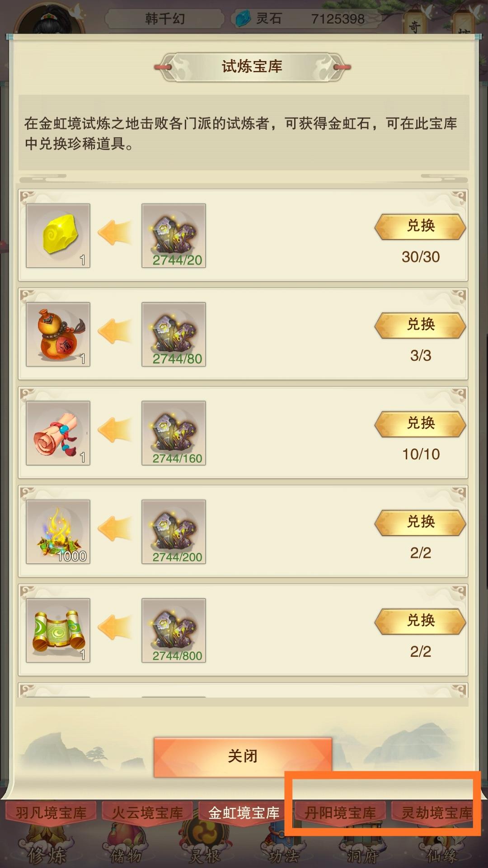Click 兑换 for the 10/10 scroll item
Screen dimensions: 488x868
pos(420,424)
